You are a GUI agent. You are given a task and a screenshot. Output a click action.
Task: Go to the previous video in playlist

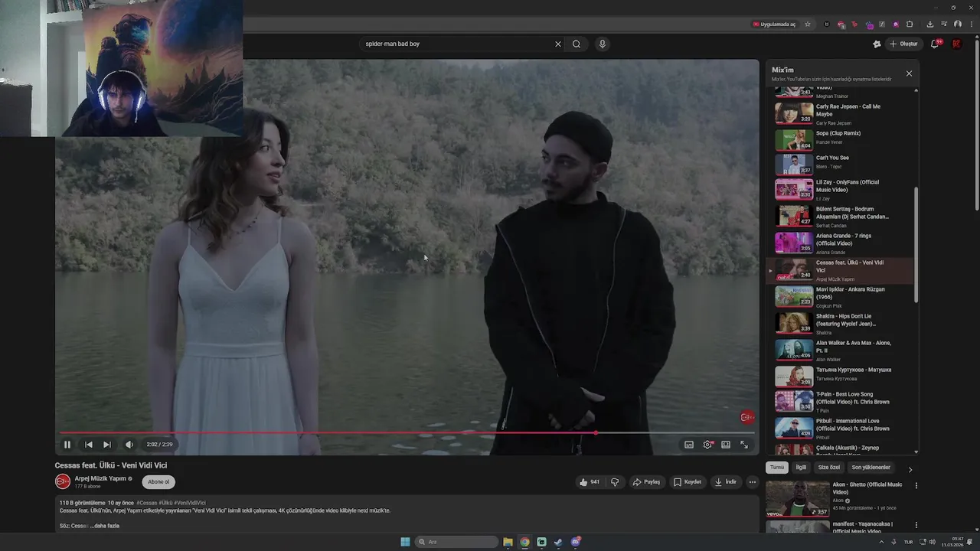(89, 445)
